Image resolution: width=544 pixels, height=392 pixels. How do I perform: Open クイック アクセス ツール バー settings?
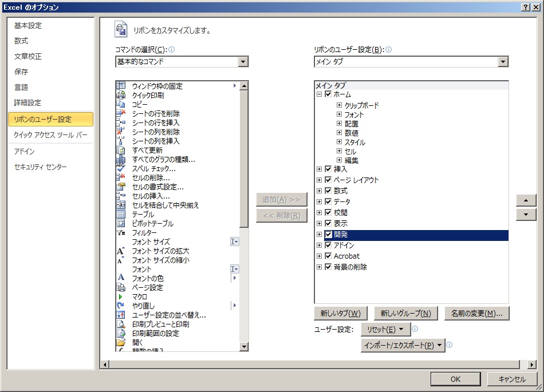point(50,135)
